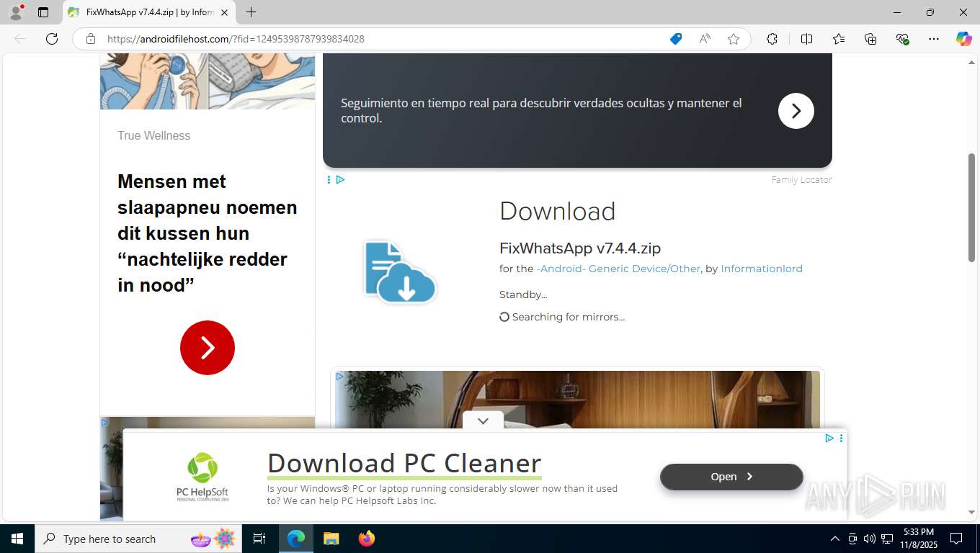The image size is (980, 553).
Task: Open File Explorer from taskbar
Action: click(331, 539)
